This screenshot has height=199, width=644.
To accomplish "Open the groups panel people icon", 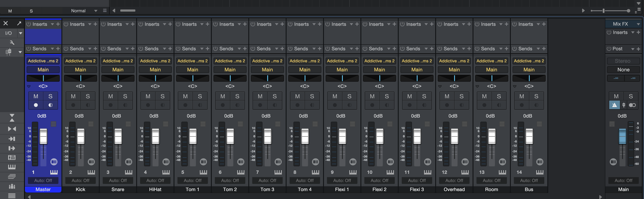I will click(x=12, y=186).
